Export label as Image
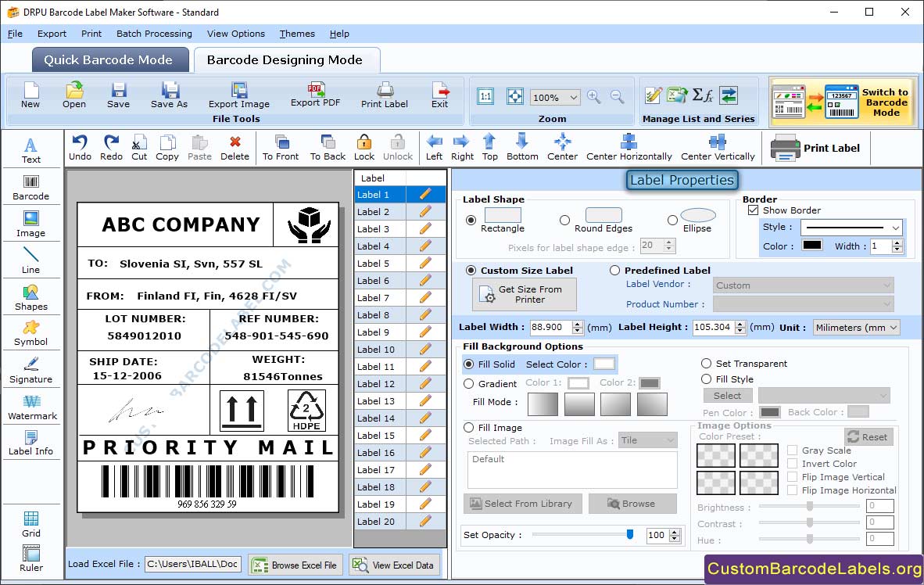 point(238,95)
